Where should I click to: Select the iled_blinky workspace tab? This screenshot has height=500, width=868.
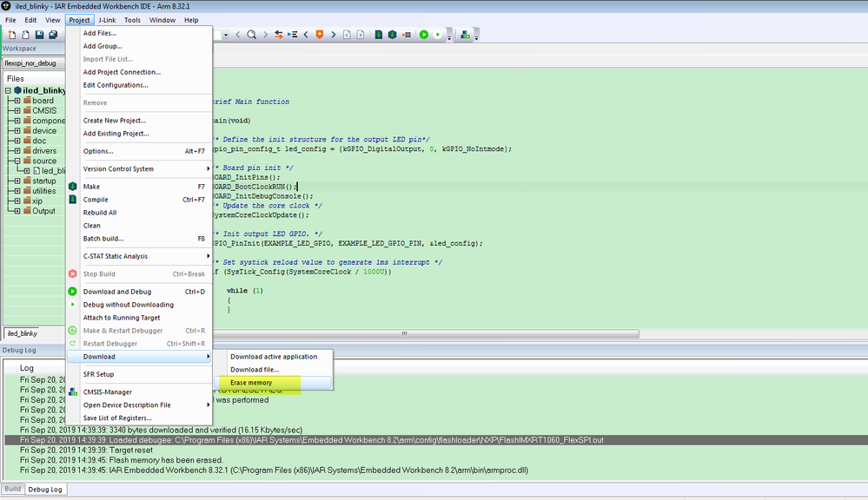click(22, 333)
